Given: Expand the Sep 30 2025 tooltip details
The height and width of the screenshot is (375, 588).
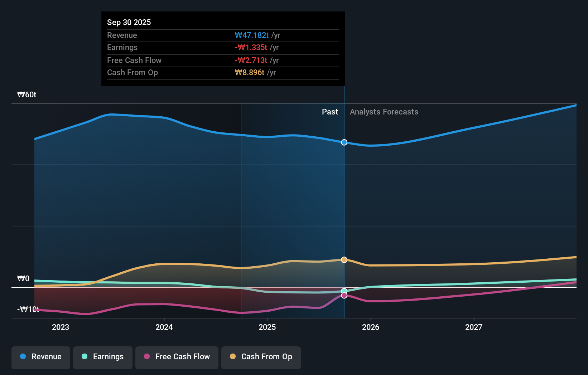Looking at the screenshot, I should click(223, 48).
